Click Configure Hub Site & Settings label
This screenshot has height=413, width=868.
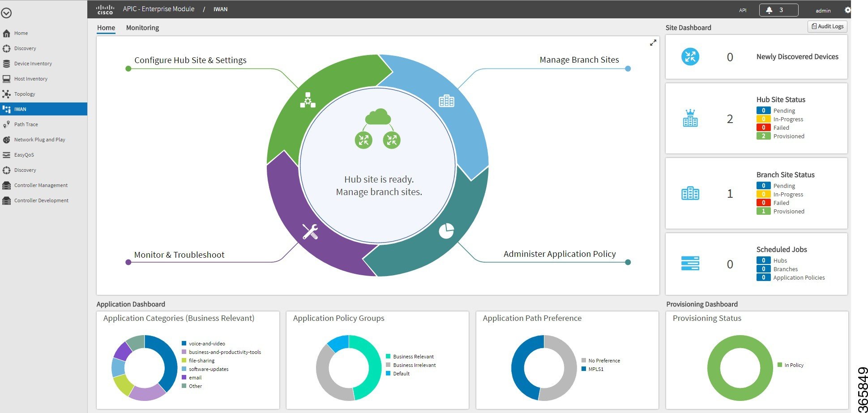[x=190, y=60]
